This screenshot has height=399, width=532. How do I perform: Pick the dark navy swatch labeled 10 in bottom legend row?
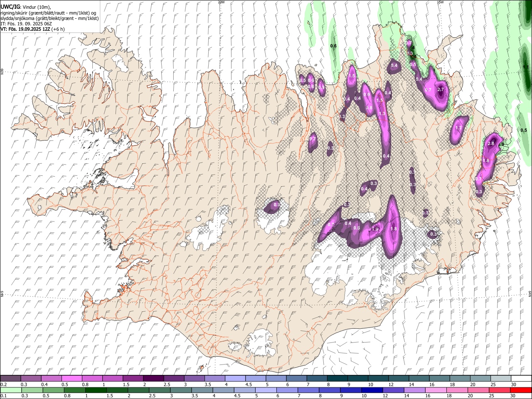[371, 390]
